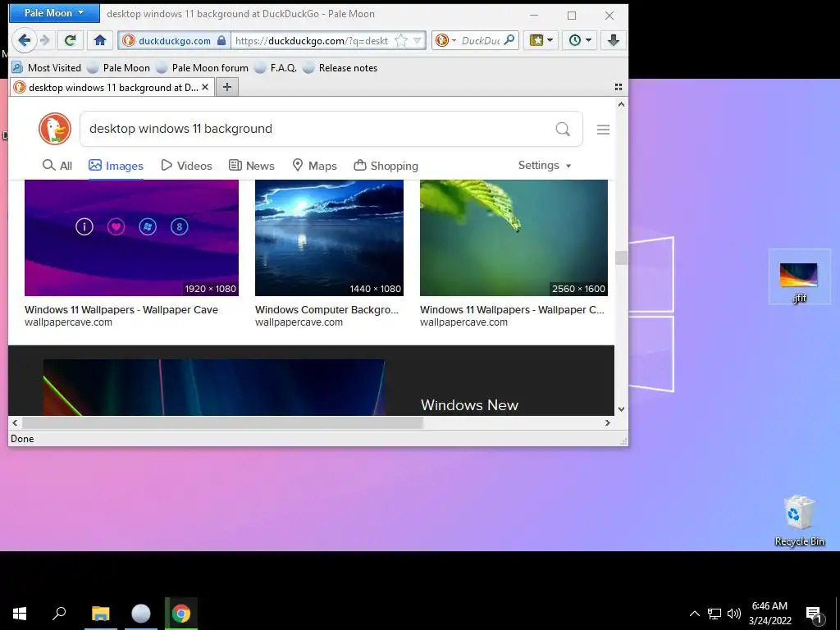Click the horizontal scrollbar right arrow

(x=608, y=422)
